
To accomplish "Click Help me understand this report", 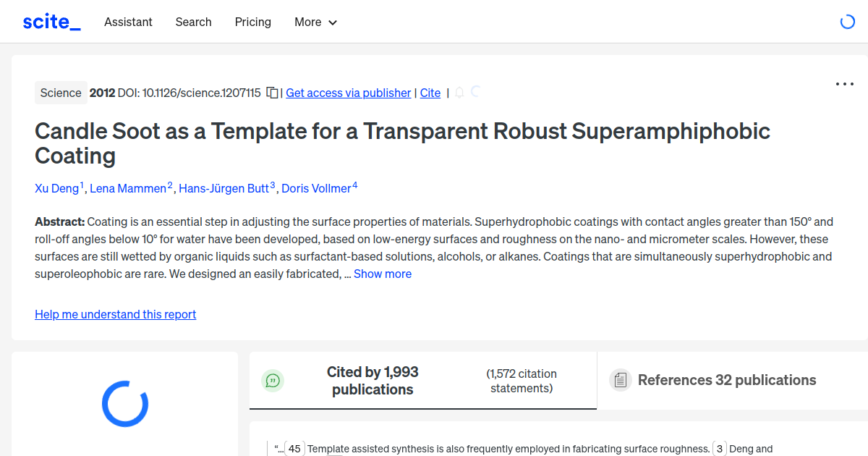I will point(115,314).
